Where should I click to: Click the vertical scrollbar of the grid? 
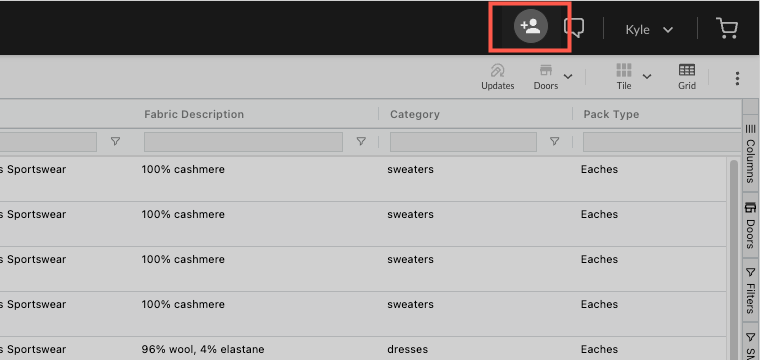tap(734, 259)
